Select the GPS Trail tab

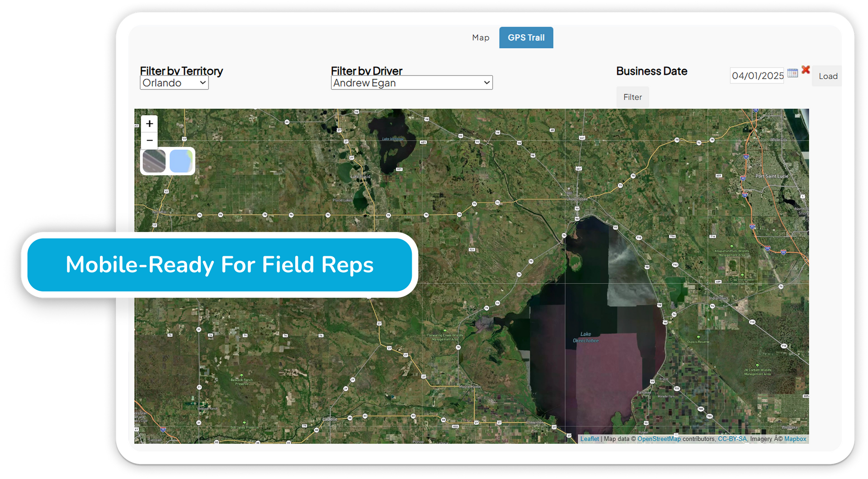pyautogui.click(x=526, y=38)
